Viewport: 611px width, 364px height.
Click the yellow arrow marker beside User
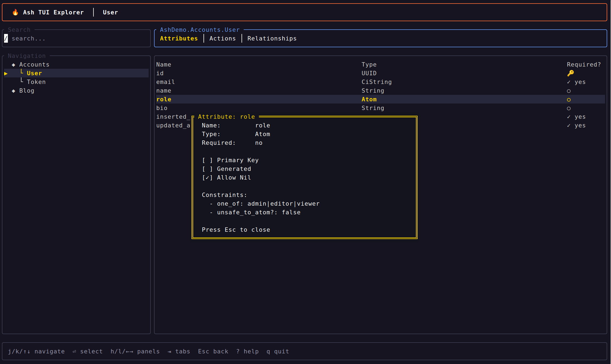(6, 73)
